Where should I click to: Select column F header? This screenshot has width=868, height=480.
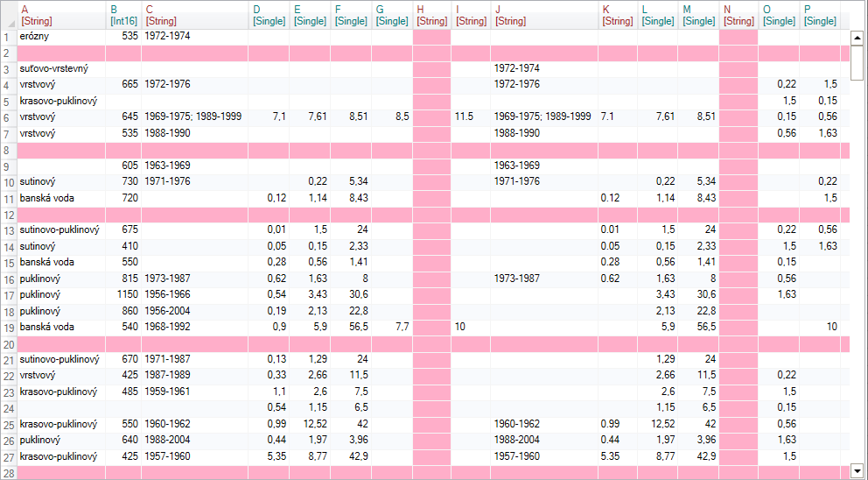pos(351,15)
